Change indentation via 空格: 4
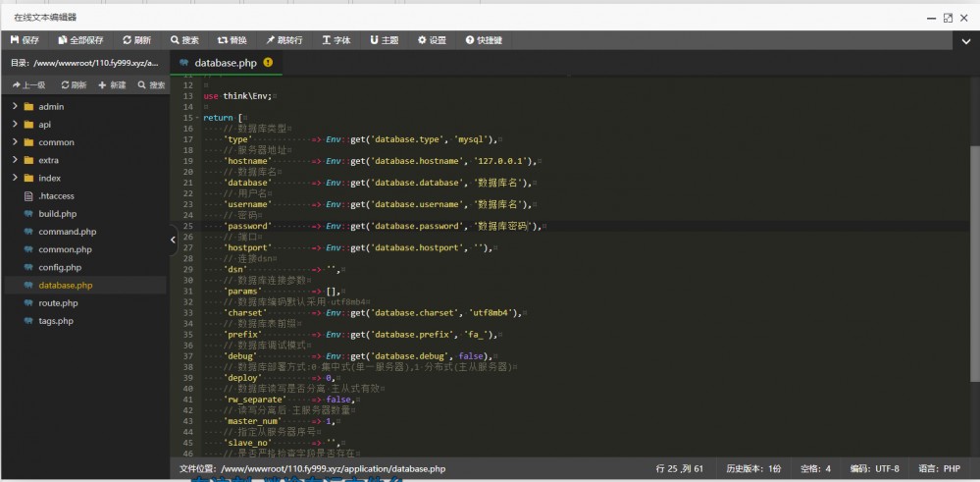Screen dimensions: 980x482 click(815, 469)
